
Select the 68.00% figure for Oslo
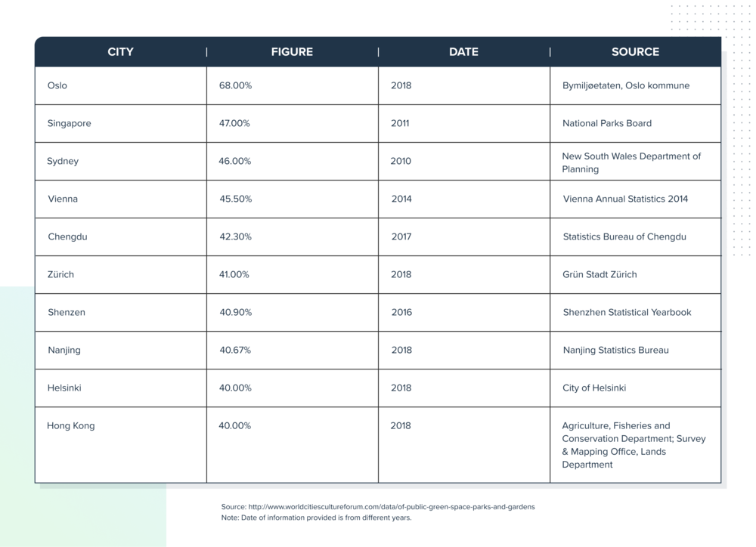235,85
